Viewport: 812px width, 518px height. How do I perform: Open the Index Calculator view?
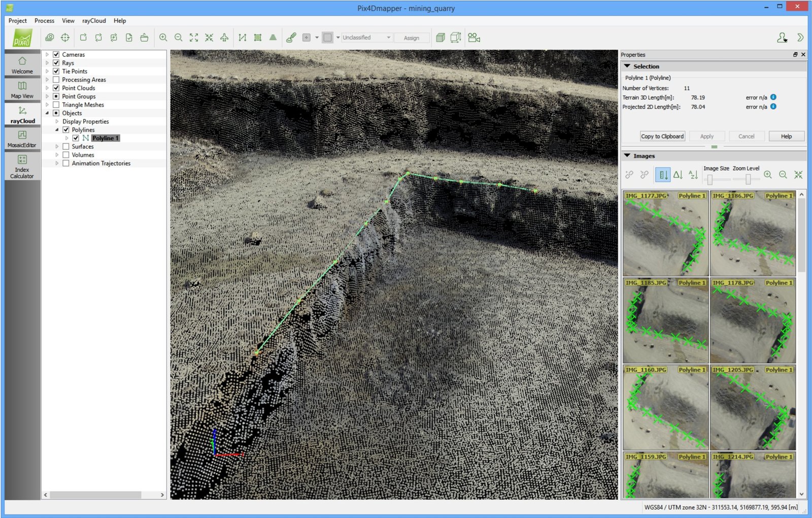pyautogui.click(x=22, y=167)
